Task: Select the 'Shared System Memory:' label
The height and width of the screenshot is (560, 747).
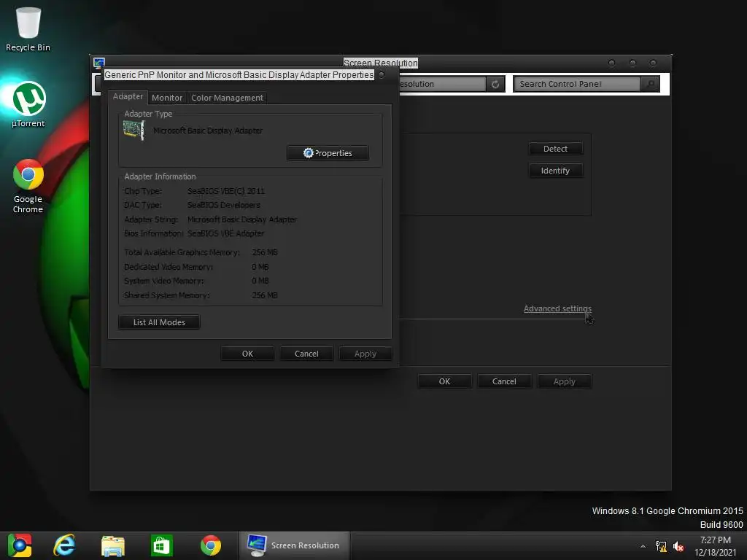Action: (x=167, y=295)
